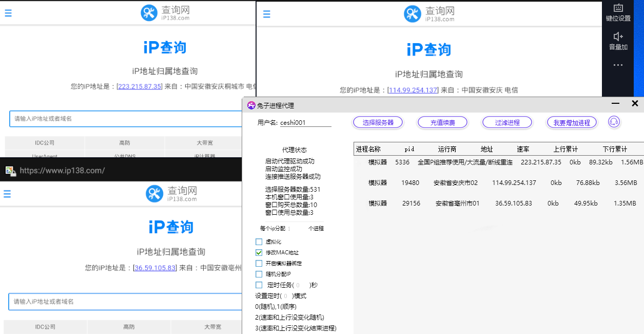This screenshot has height=334, width=644.
Task: Click the 运行商 column header
Action: tap(447, 149)
